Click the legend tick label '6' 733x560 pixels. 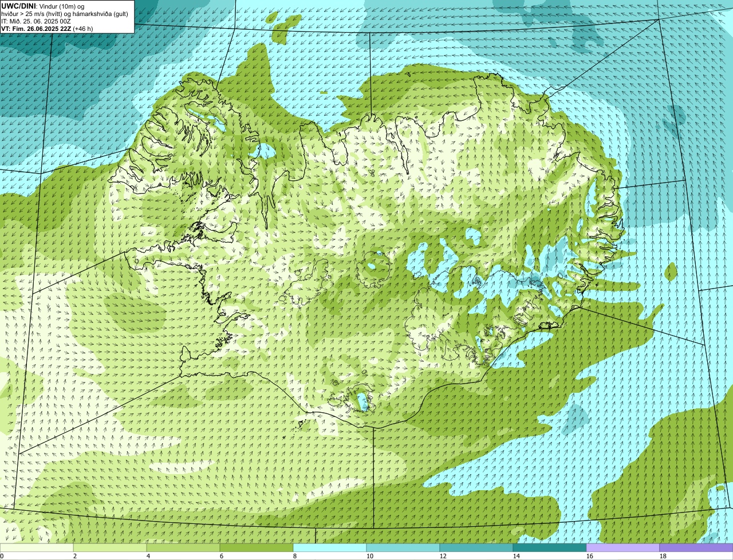click(x=222, y=556)
